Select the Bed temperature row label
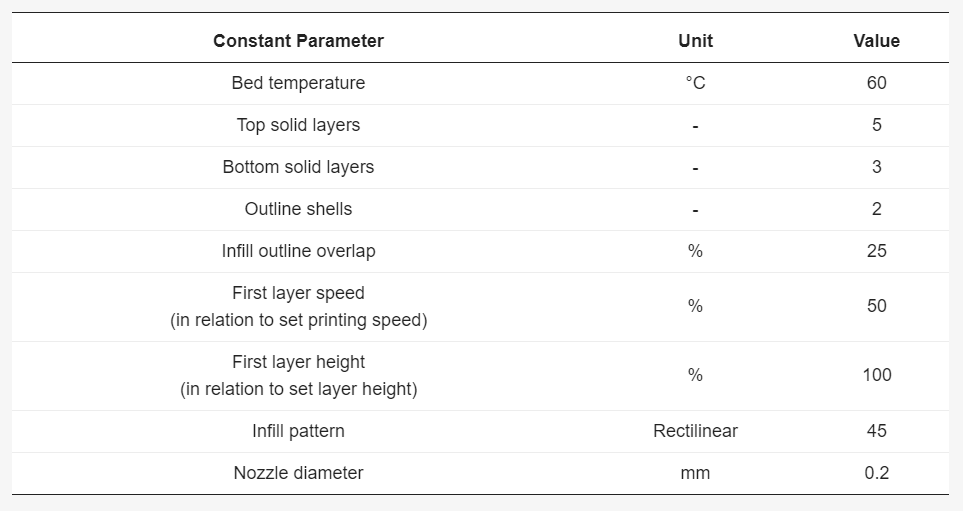 click(x=298, y=83)
